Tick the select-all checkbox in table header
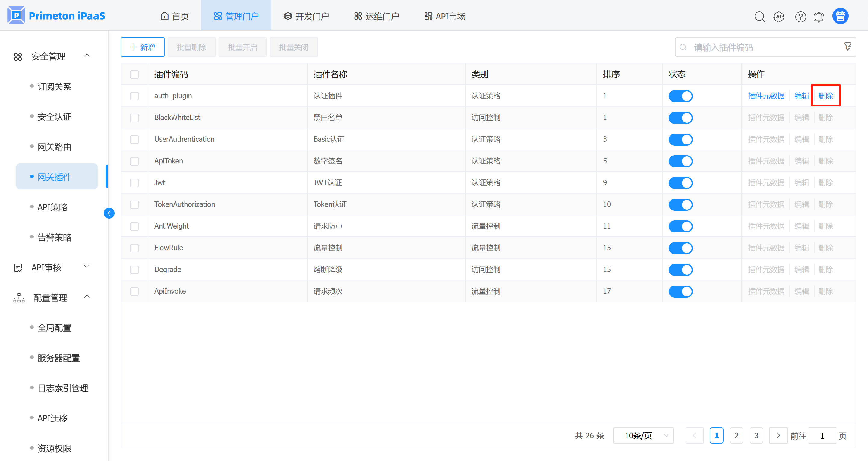This screenshot has width=868, height=461. pyautogui.click(x=134, y=74)
